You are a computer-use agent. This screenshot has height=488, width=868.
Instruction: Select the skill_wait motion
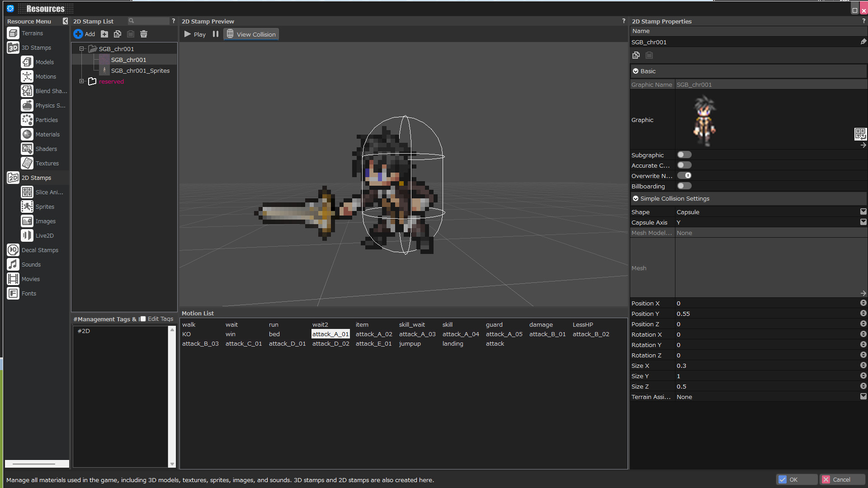tap(412, 325)
